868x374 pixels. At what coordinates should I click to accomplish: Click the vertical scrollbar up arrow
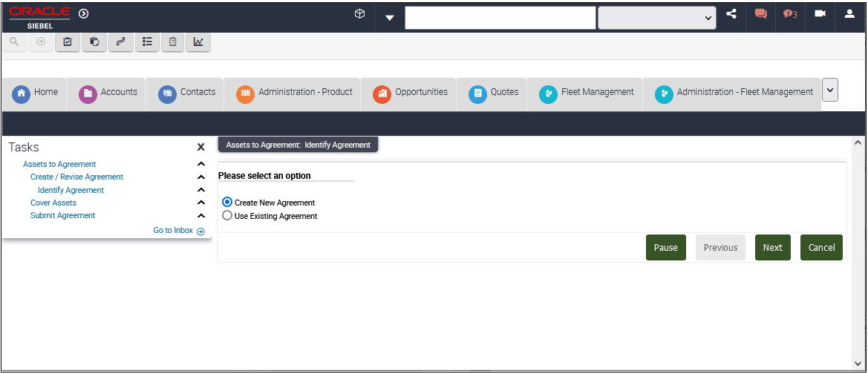point(858,142)
